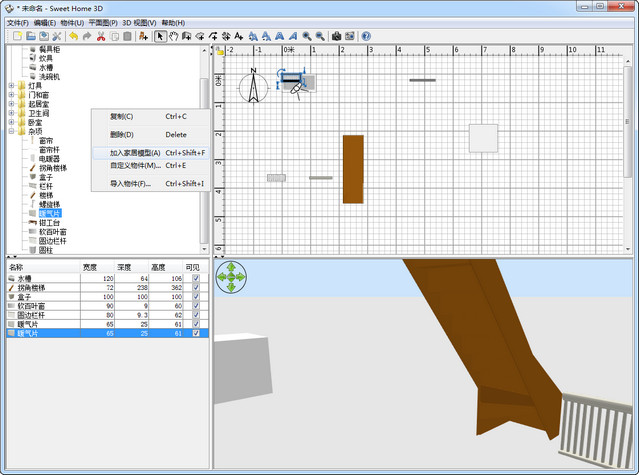Select the hand Pan tool
Viewport: 639px width, 475px height.
[174, 36]
